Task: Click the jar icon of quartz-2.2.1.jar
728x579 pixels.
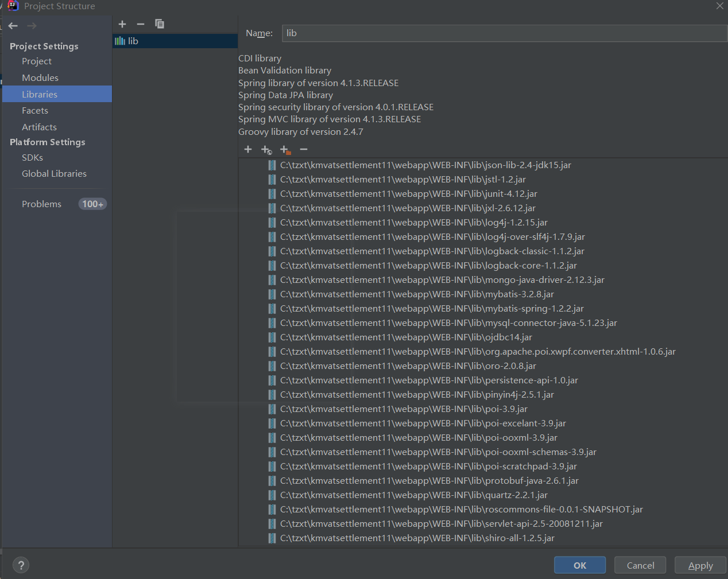Action: point(272,495)
